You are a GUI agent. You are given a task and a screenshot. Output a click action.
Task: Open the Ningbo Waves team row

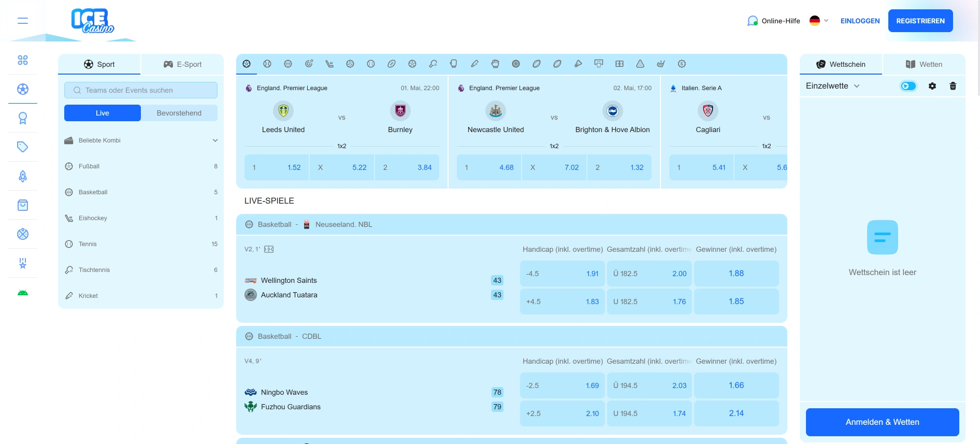(373, 392)
